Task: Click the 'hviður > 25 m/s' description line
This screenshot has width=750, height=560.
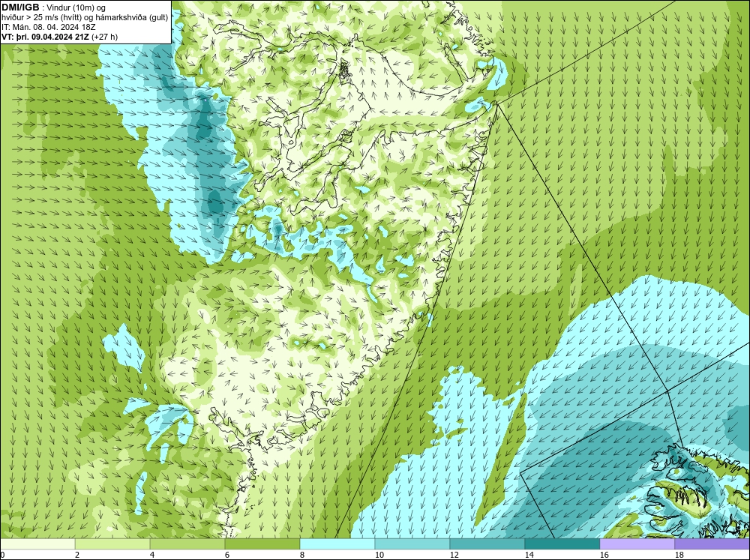Action: point(84,18)
